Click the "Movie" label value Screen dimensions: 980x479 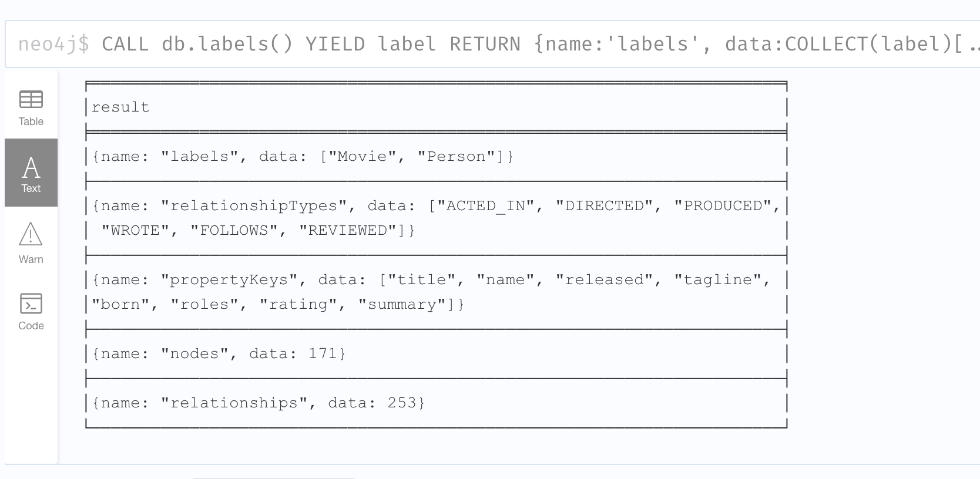coord(362,157)
